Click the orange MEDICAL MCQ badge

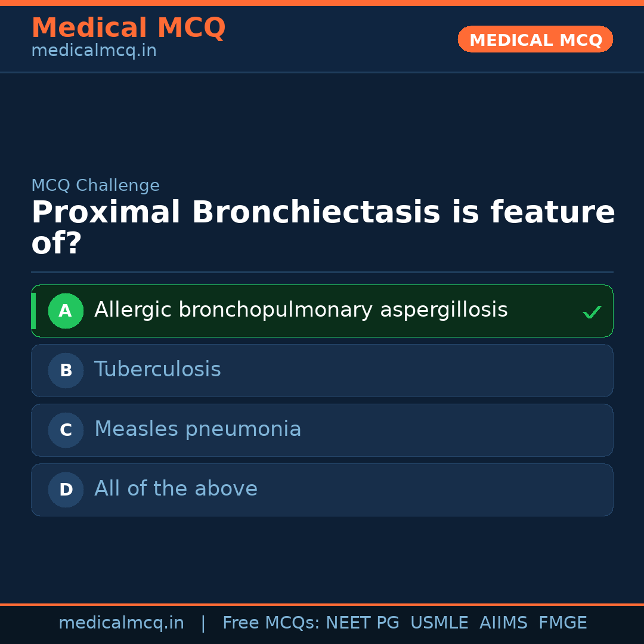point(535,39)
